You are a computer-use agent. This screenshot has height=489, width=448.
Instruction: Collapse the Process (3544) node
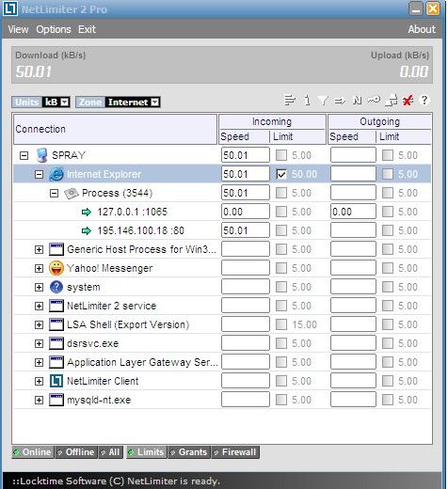54,193
